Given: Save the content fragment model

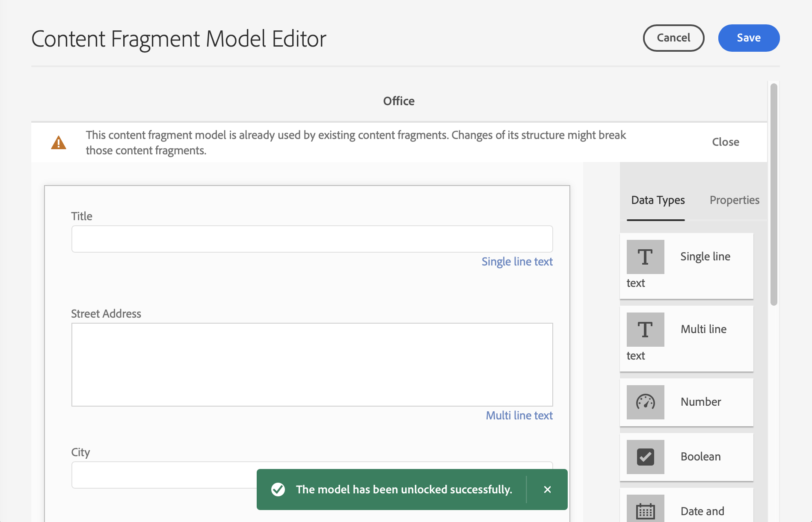Looking at the screenshot, I should coord(748,38).
